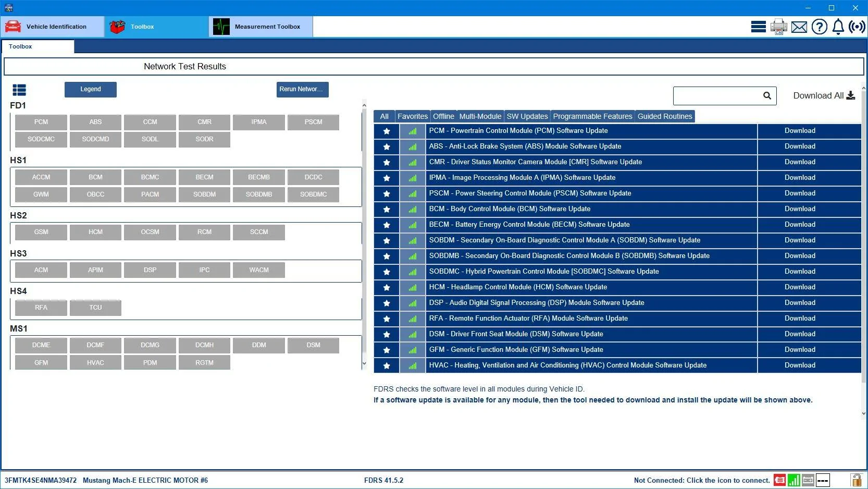Click the padlock icon in status bar
This screenshot has height=489, width=868.
pos(856,480)
